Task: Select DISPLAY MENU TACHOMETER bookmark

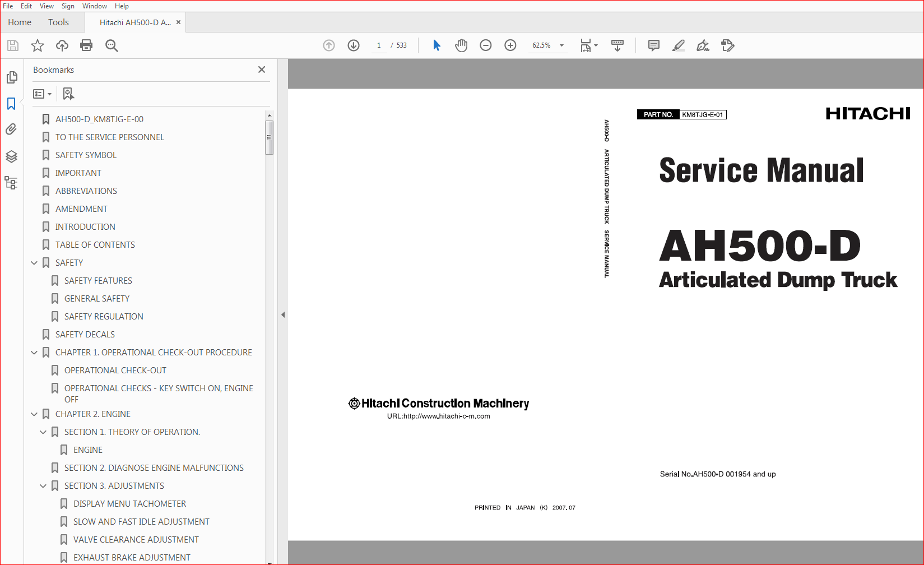Action: pos(129,504)
